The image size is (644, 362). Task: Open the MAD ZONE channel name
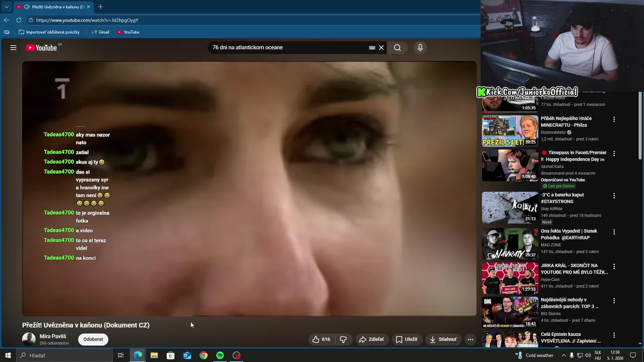551,245
